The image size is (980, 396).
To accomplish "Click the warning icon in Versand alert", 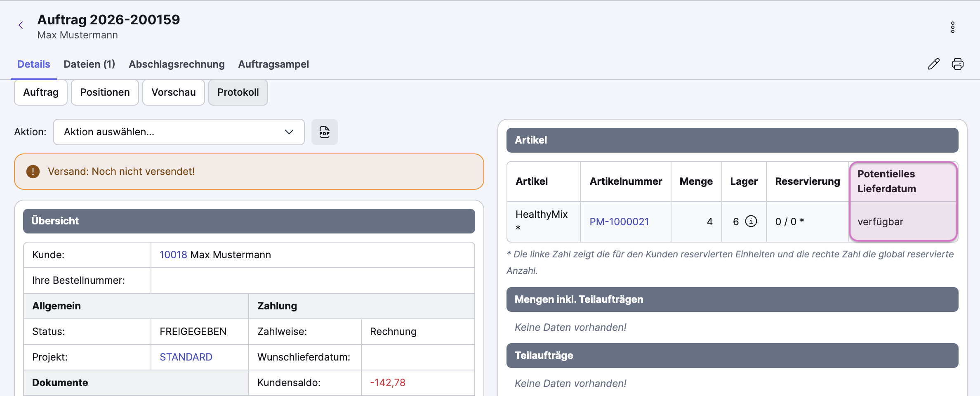I will tap(33, 172).
